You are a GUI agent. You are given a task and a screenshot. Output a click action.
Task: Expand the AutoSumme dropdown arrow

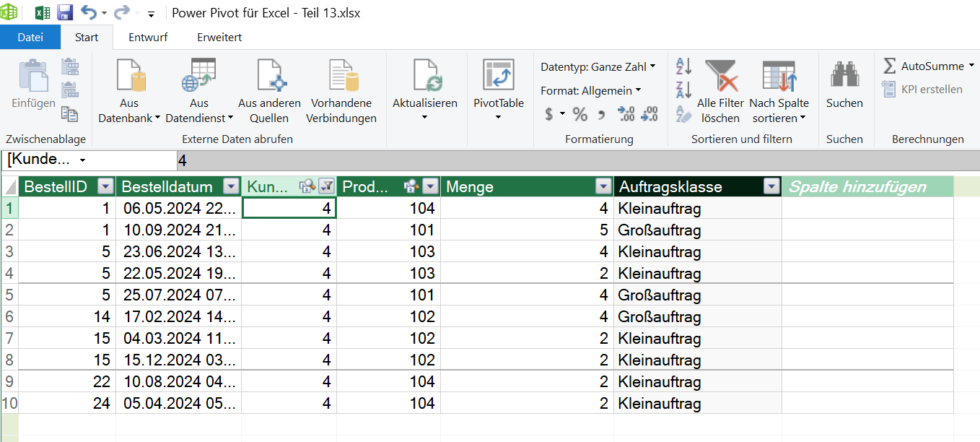971,66
